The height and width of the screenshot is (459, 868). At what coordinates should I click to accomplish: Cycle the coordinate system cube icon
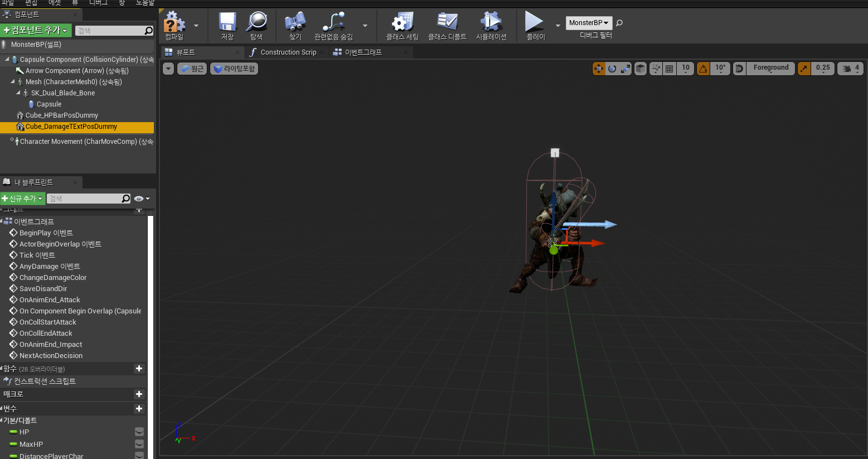641,69
